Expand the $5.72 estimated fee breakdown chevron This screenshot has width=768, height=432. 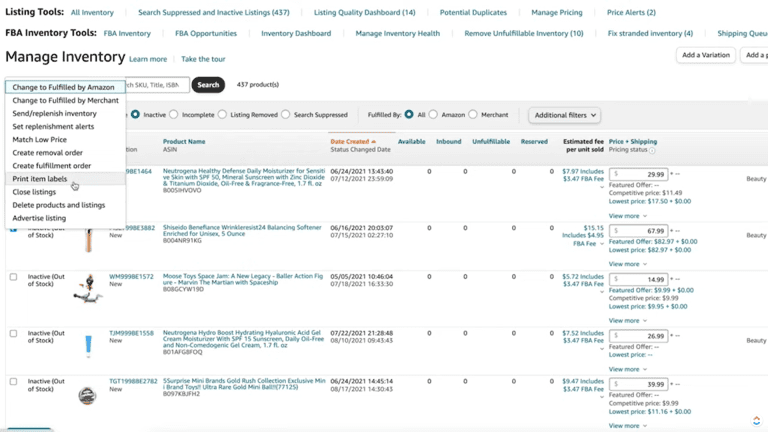click(601, 292)
